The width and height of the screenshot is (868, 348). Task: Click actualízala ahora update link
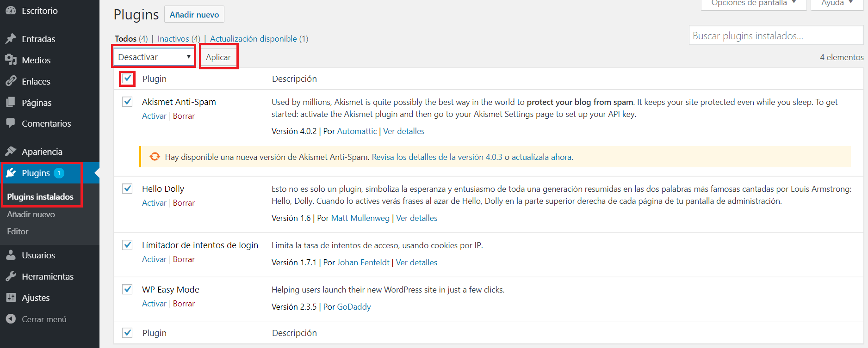(541, 157)
